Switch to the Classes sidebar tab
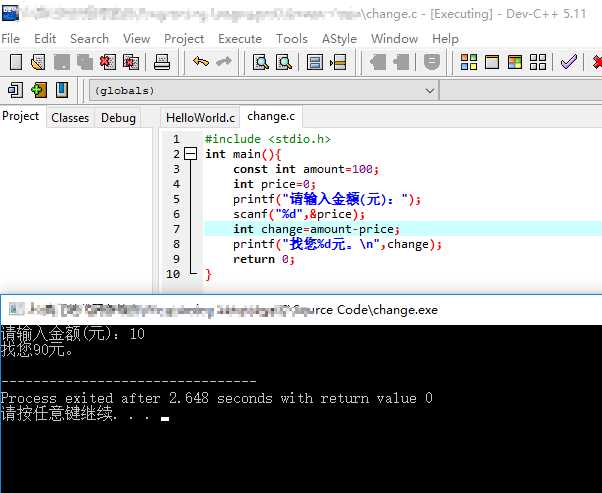Image resolution: width=602 pixels, height=493 pixels. point(70,117)
